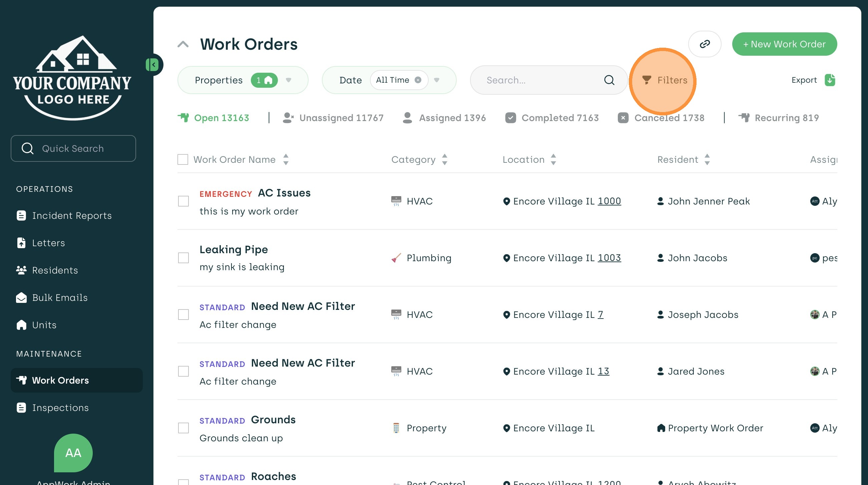
Task: Open Filters with the funnel icon
Action: (x=646, y=80)
